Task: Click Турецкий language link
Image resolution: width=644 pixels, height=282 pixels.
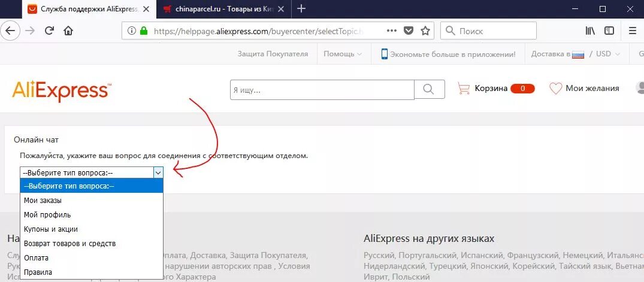Action: (x=446, y=266)
